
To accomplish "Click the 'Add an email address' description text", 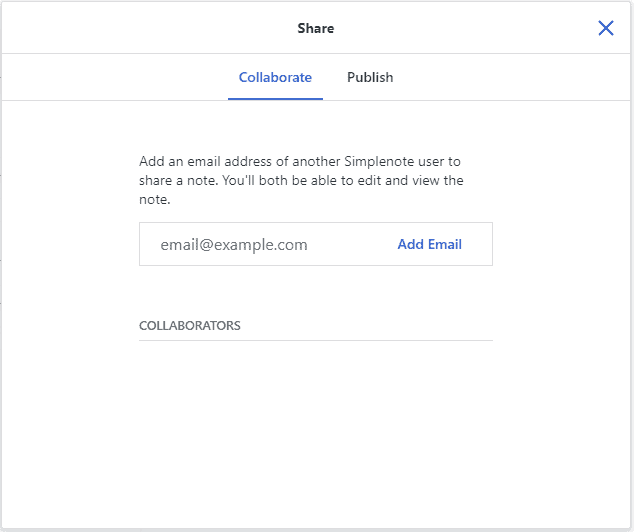I will pyautogui.click(x=301, y=180).
